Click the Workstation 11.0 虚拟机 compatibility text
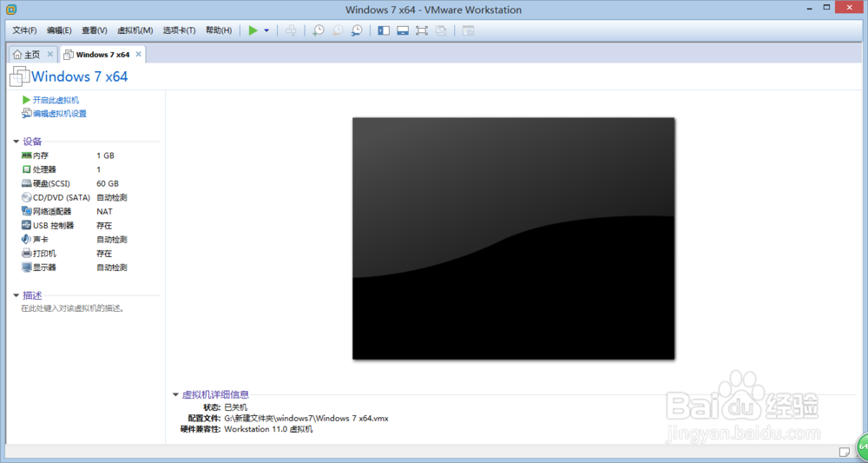Image resolution: width=868 pixels, height=463 pixels. (268, 429)
